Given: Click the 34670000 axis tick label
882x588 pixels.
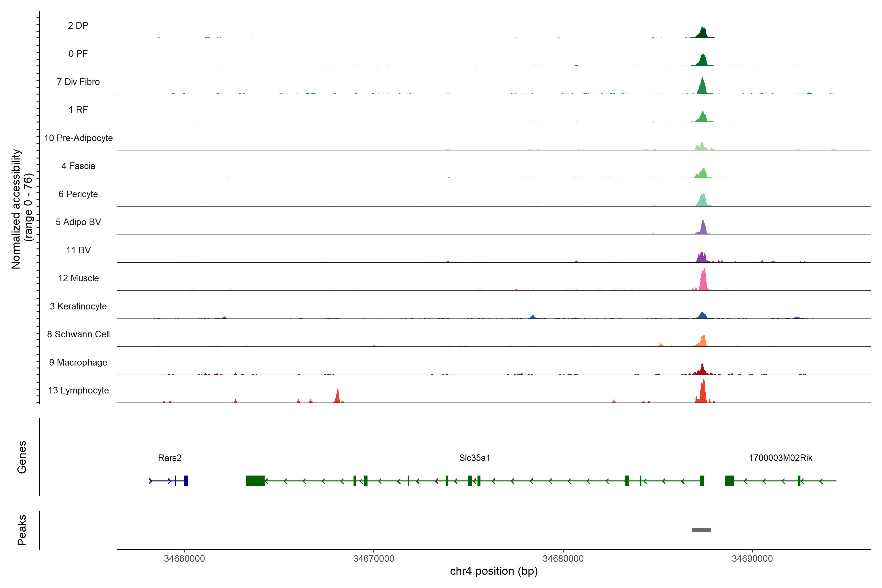Looking at the screenshot, I should [373, 559].
